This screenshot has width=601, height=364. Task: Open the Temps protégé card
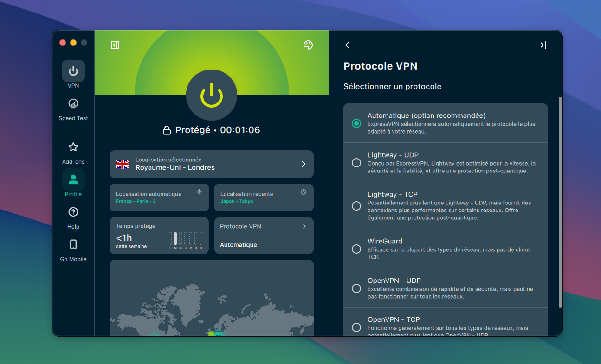(x=159, y=236)
